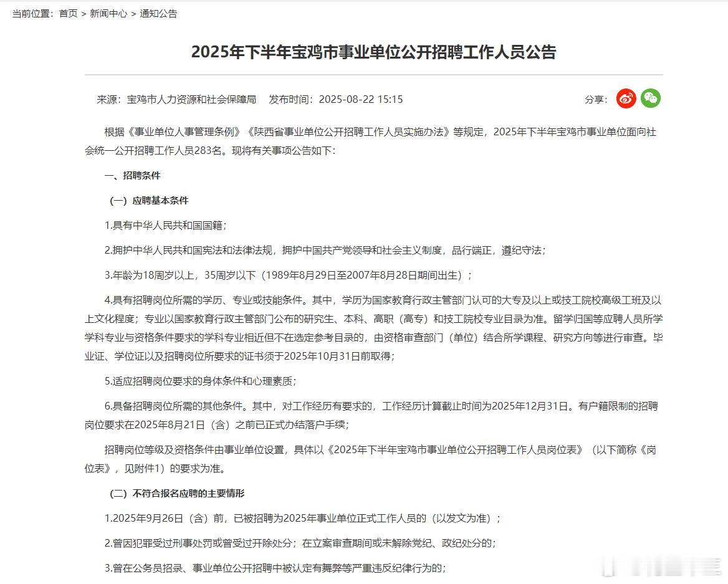Click the subheading (二) 不符合报名应聘的主要情形
This screenshot has width=728, height=584.
click(177, 494)
